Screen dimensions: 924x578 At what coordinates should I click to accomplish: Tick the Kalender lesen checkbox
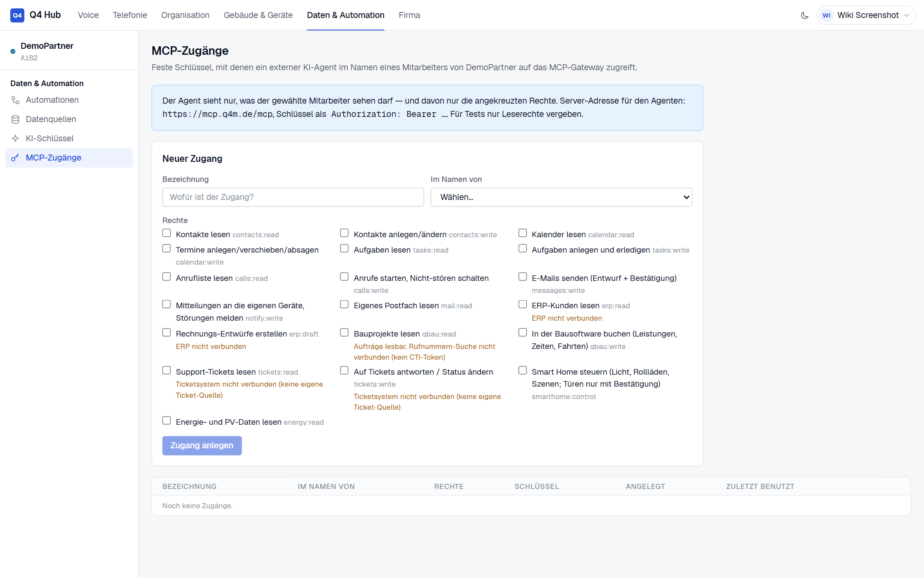click(523, 233)
